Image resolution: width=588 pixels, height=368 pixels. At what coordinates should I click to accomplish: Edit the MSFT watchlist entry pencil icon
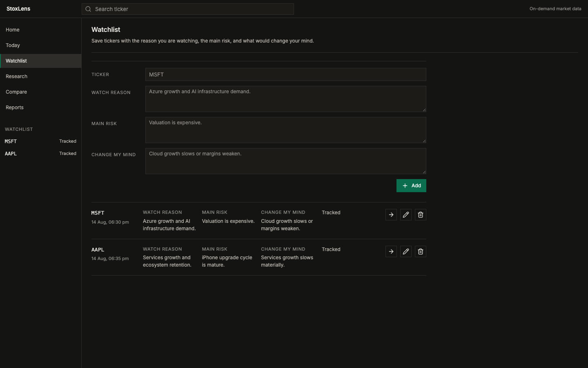(x=406, y=215)
